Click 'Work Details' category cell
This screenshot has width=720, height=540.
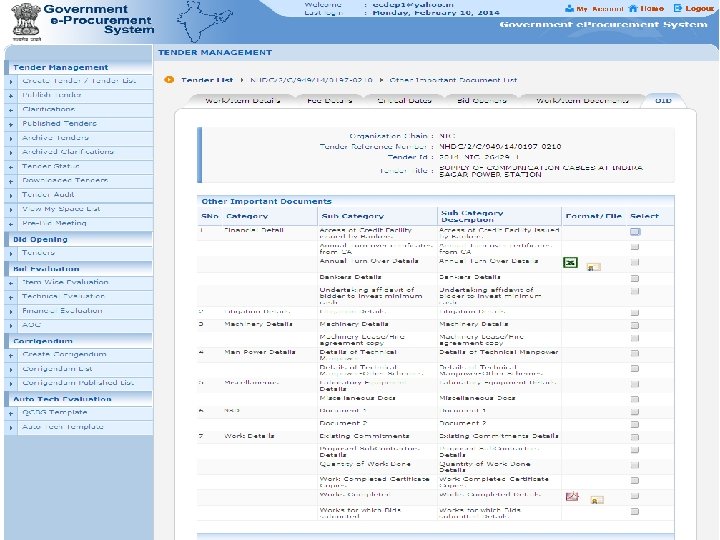tap(249, 436)
